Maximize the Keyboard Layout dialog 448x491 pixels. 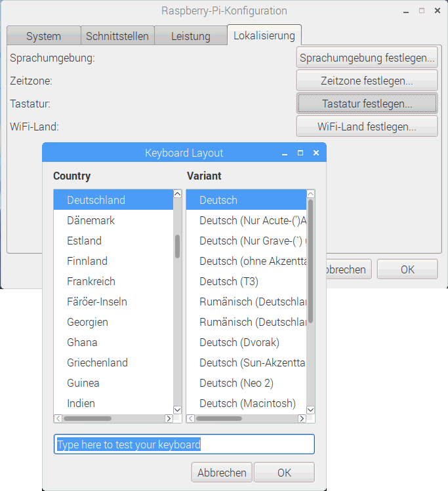point(300,153)
